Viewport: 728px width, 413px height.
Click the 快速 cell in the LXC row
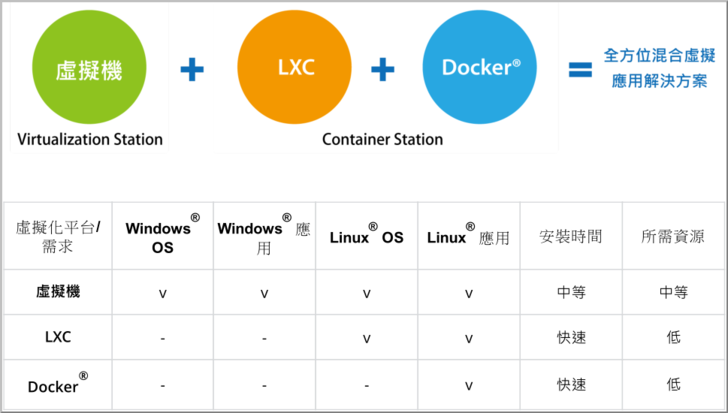pyautogui.click(x=571, y=338)
